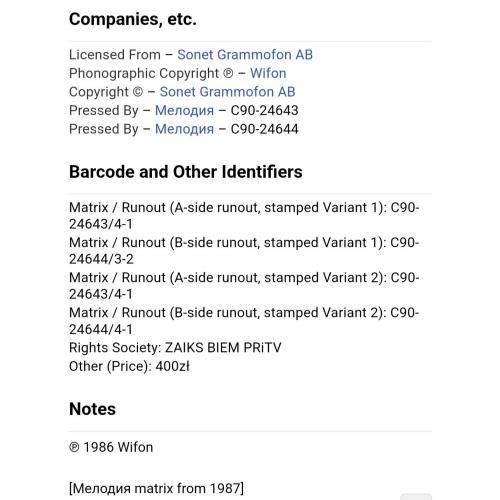This screenshot has width=500, height=500.
Task: Click the Companies, etc. heading
Action: pyautogui.click(x=133, y=19)
